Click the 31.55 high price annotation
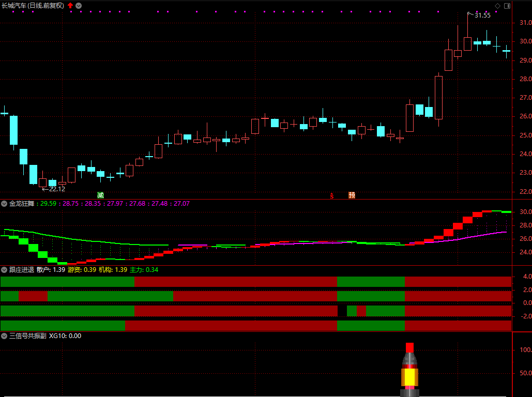 482,16
